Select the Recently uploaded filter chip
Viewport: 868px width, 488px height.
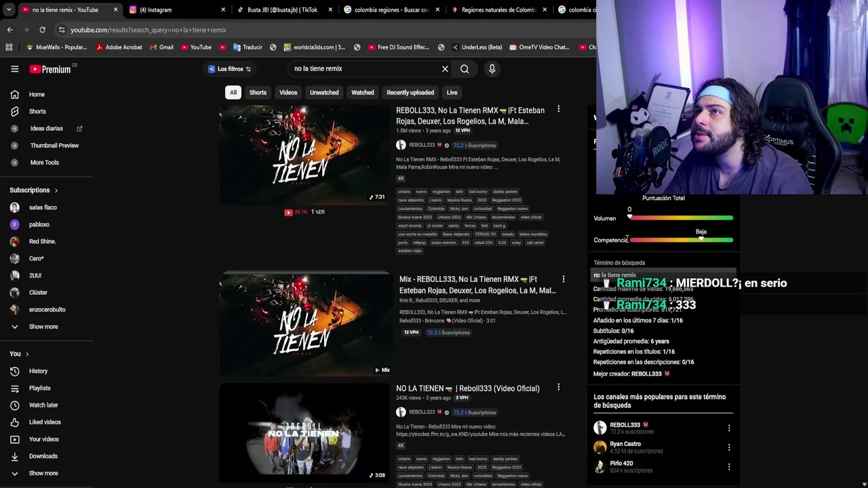point(410,92)
